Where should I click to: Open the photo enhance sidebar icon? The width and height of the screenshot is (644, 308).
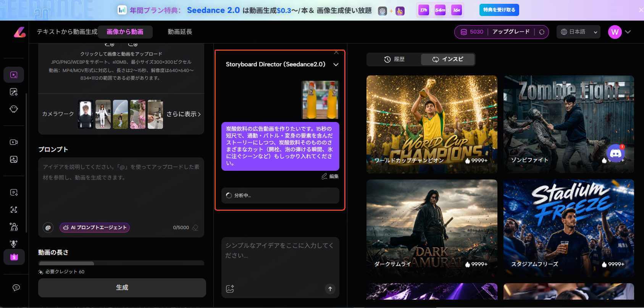click(14, 159)
